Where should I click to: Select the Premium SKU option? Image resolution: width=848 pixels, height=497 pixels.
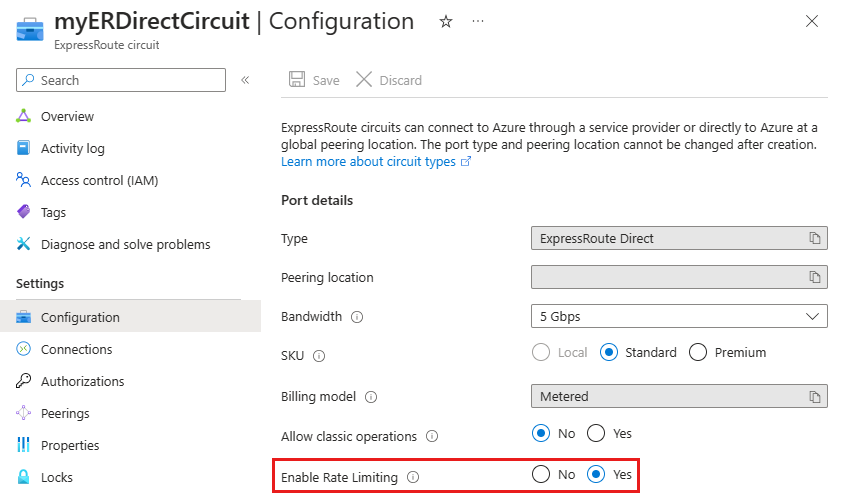(x=698, y=352)
